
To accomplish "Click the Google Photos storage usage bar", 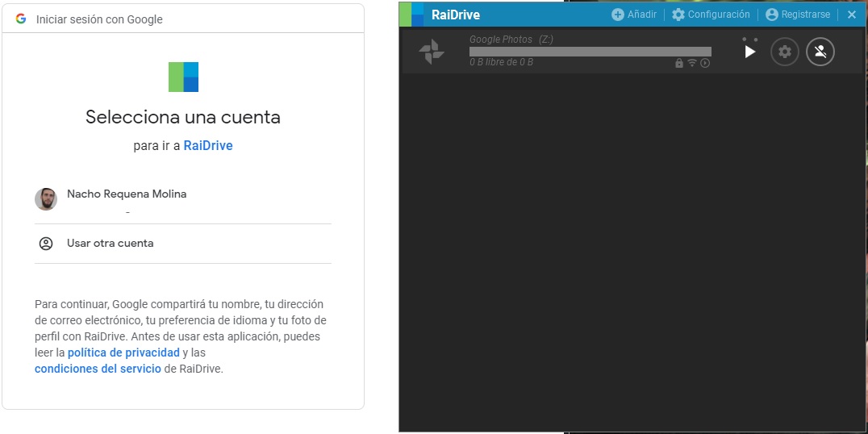I will pos(590,52).
